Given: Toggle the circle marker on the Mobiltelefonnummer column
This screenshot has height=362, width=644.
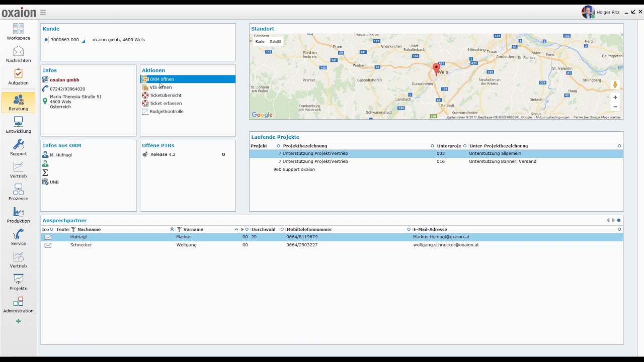Looking at the screenshot, I should (x=409, y=229).
